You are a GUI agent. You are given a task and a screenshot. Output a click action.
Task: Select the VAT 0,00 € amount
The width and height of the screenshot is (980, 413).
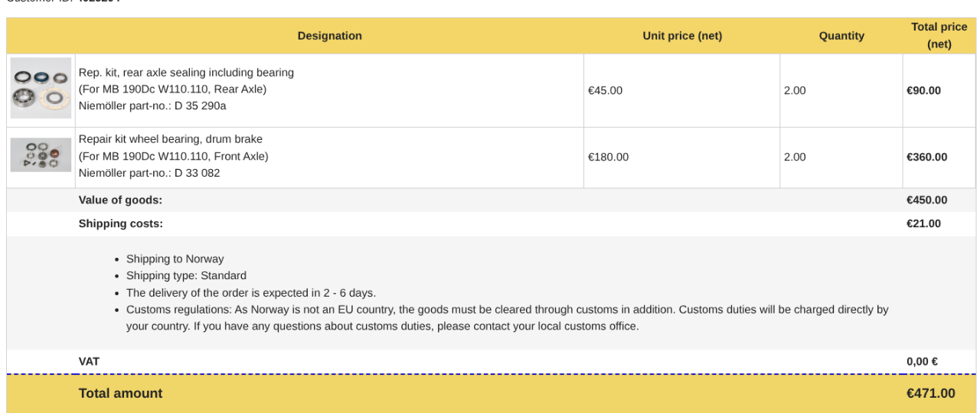(923, 362)
